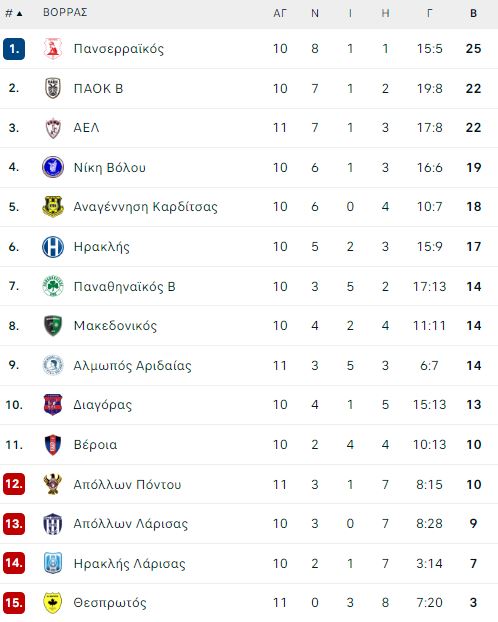
Task: Click the Πανσερραϊκός team crest
Action: point(53,49)
